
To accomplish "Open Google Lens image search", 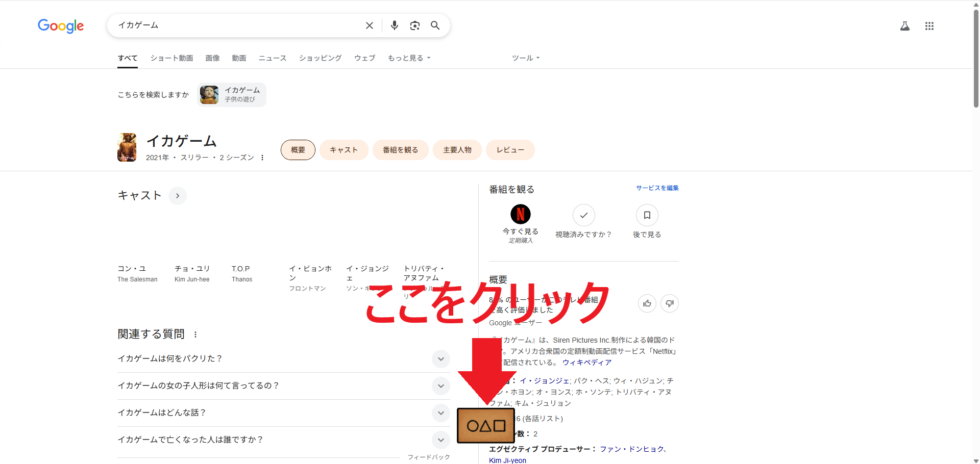I will tap(415, 25).
